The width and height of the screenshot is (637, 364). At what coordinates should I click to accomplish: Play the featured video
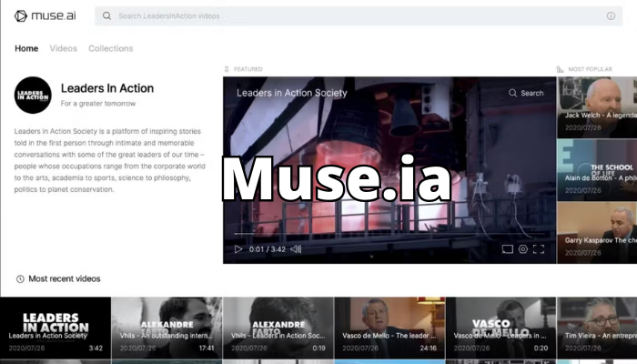(238, 249)
